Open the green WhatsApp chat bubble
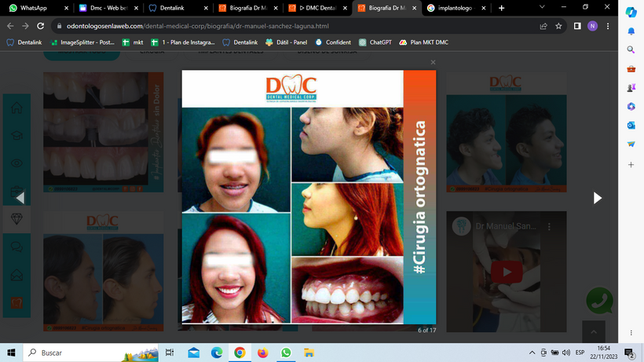Viewport: 644px width, 362px height. coord(599,301)
